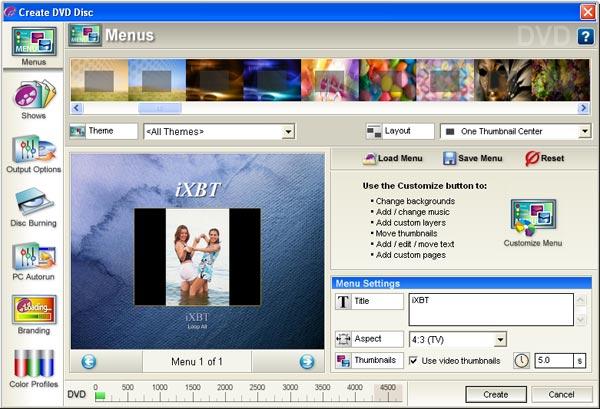
Task: Click the clock icon beside thumbnail time
Action: pos(521,360)
